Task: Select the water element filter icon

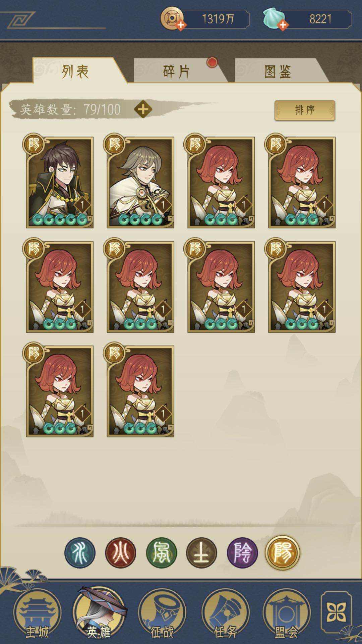Action: [x=80, y=553]
